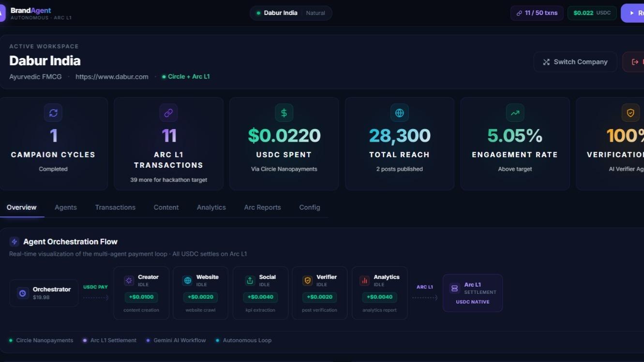Click the red logout icon button
644x362 pixels.
pos(635,62)
